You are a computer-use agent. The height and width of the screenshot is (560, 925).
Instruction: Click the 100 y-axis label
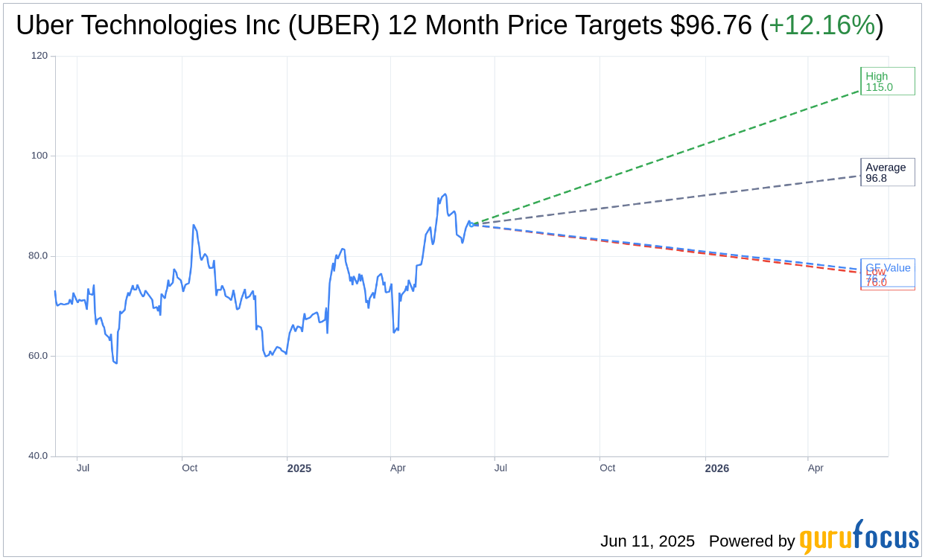(x=39, y=156)
